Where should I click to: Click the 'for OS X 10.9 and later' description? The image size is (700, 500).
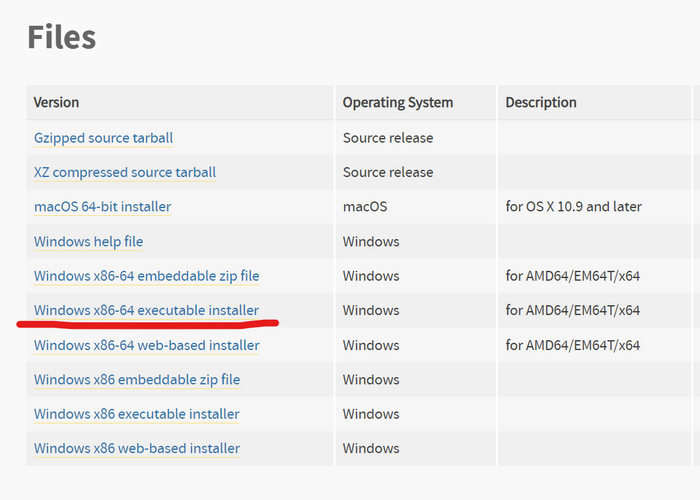coord(573,207)
